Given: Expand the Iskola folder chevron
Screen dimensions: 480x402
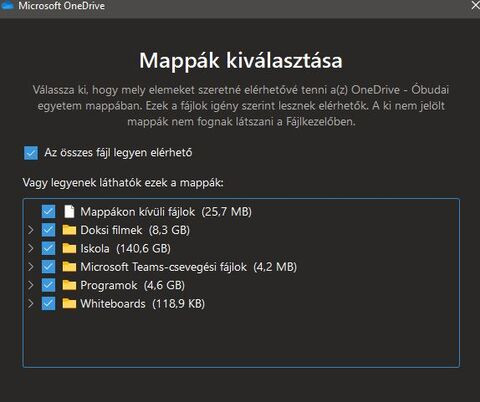Looking at the screenshot, I should [x=31, y=248].
